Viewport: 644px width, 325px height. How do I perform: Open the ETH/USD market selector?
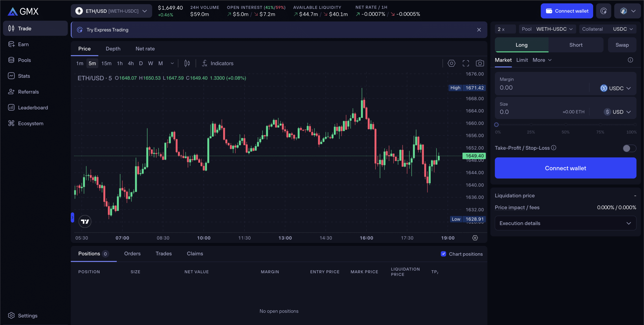[x=111, y=11]
